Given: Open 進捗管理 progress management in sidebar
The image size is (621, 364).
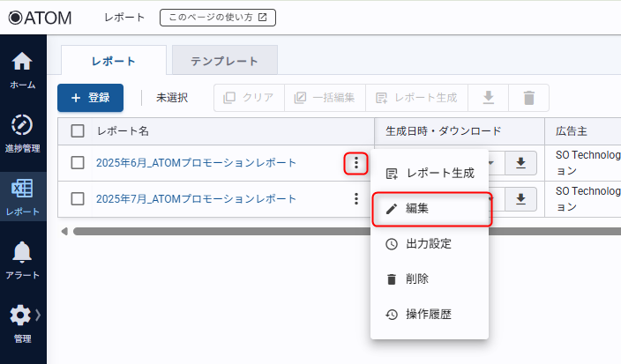Looking at the screenshot, I should coord(23,133).
